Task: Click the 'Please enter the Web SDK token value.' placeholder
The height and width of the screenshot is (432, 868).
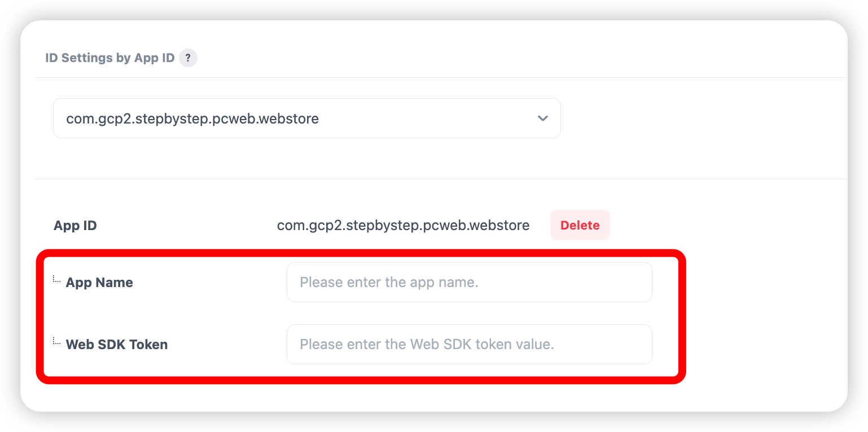Action: [x=427, y=344]
